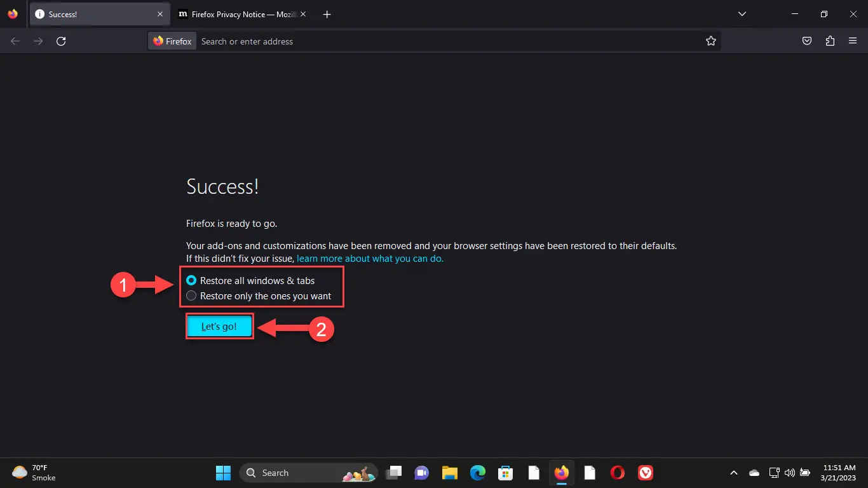This screenshot has height=488, width=868.
Task: Go forward one page
Action: (x=38, y=41)
